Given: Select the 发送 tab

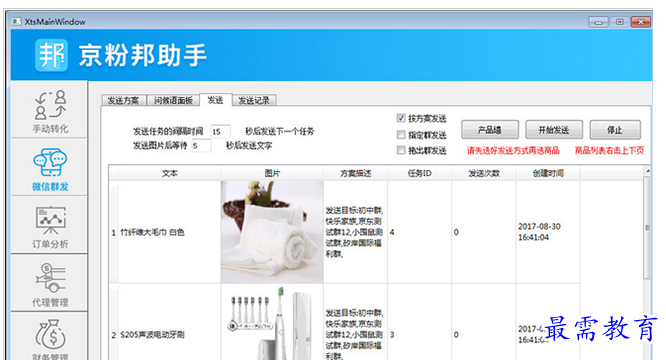Looking at the screenshot, I should click(x=216, y=100).
